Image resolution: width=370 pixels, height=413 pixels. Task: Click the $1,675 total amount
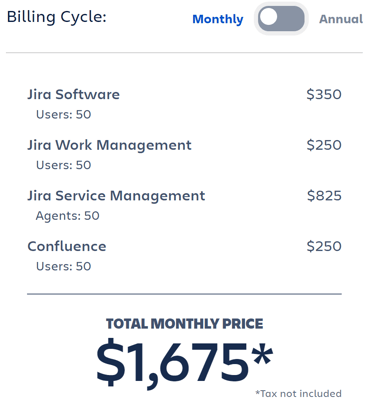tap(185, 362)
